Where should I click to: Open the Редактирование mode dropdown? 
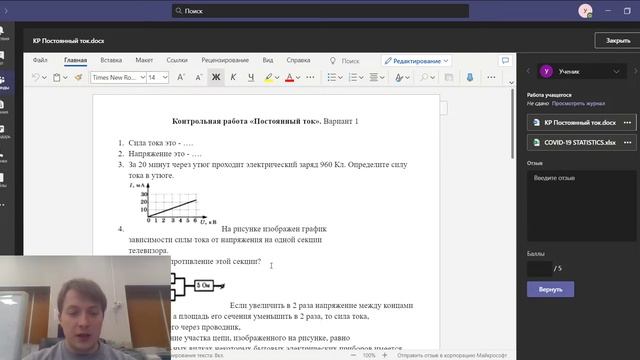(x=416, y=61)
